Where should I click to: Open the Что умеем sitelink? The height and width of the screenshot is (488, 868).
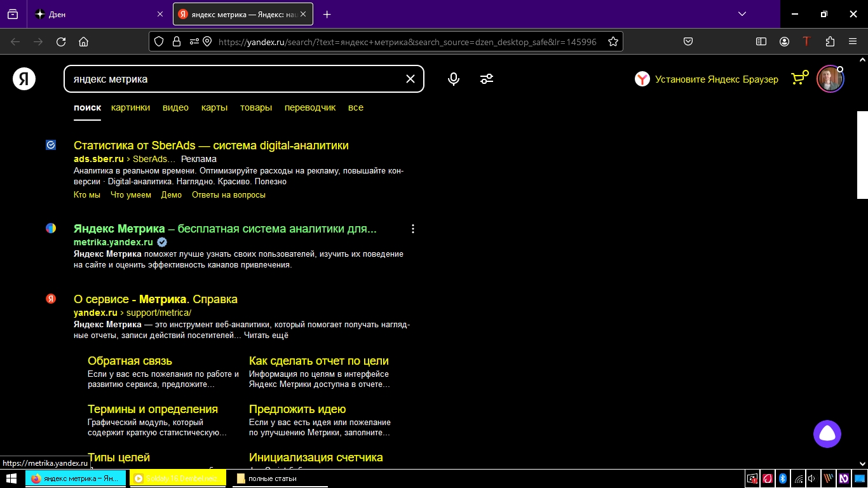pyautogui.click(x=131, y=195)
